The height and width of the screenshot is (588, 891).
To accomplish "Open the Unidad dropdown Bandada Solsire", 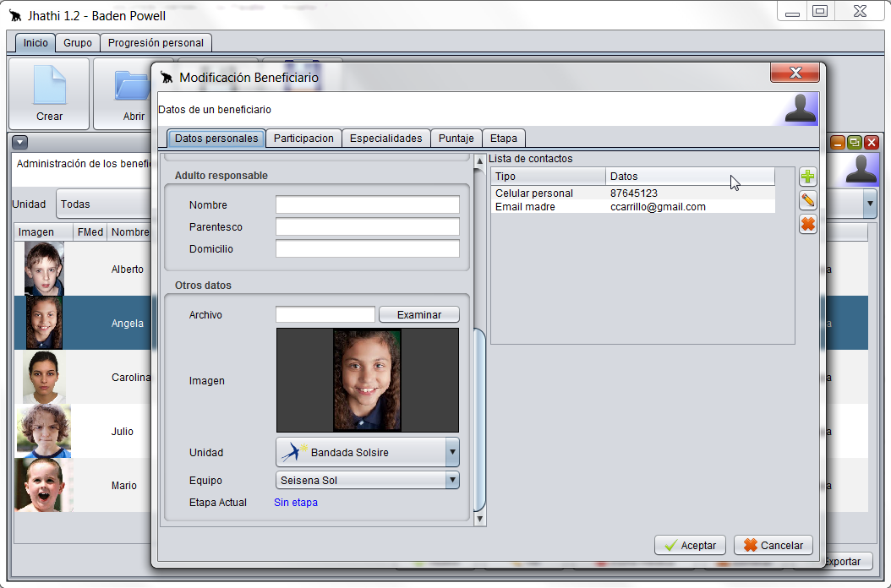I will [x=368, y=452].
